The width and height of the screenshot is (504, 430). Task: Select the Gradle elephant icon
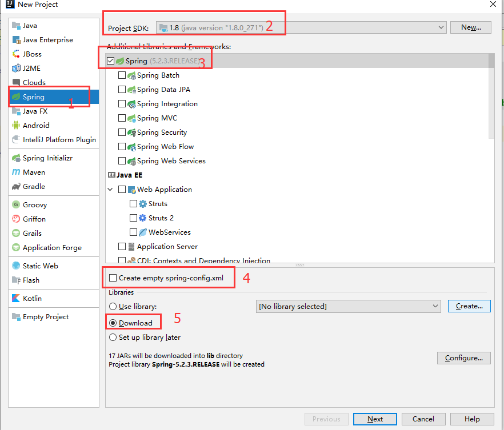coord(16,186)
